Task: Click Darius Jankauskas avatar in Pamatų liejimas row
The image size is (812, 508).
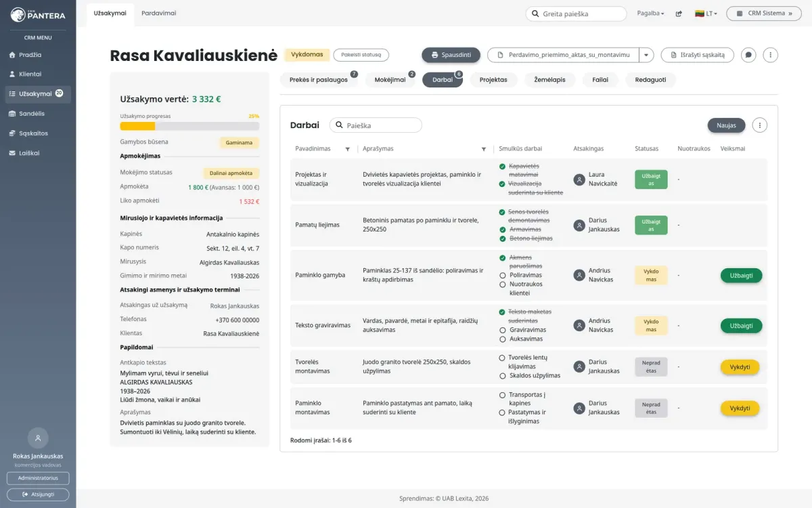Action: (x=579, y=225)
